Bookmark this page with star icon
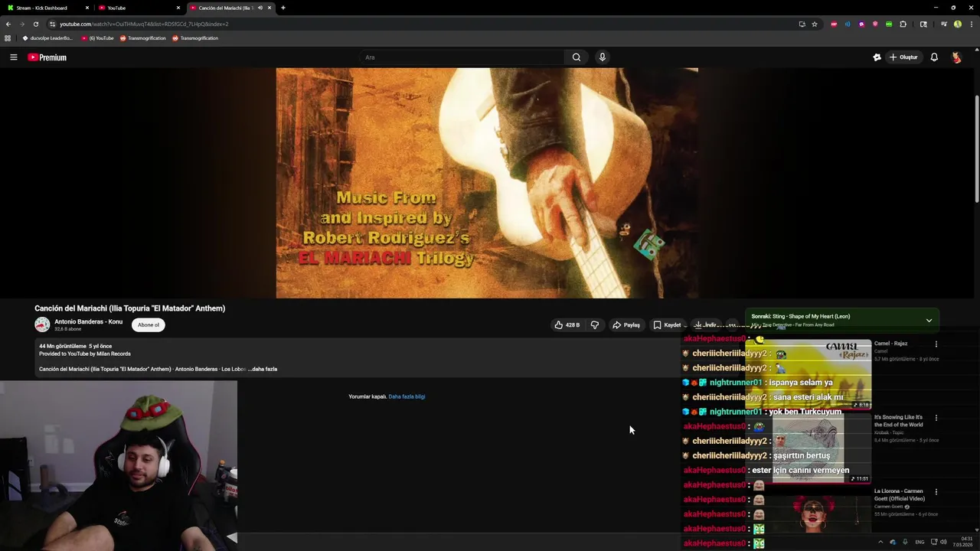Viewport: 980px width, 551px height. [815, 24]
